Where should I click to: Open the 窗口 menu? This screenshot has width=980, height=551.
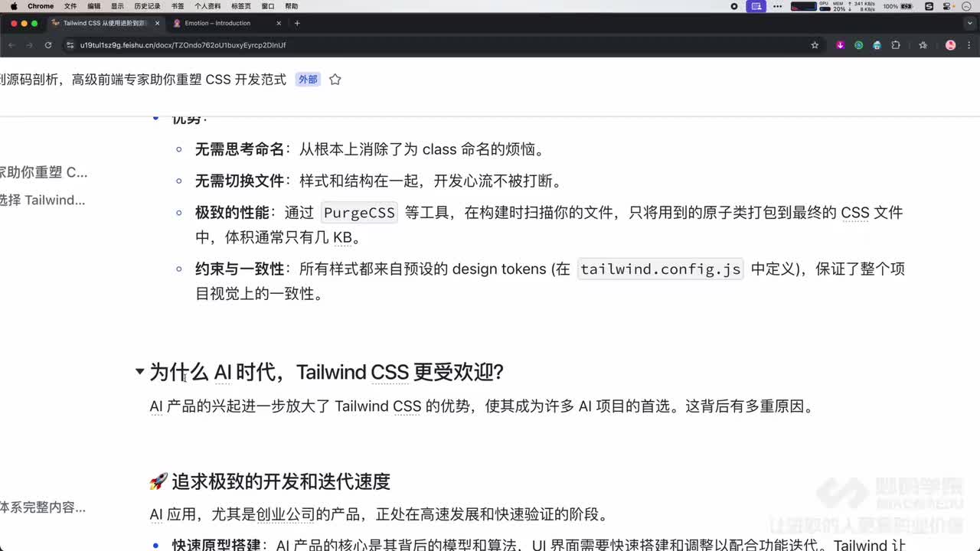(x=268, y=6)
